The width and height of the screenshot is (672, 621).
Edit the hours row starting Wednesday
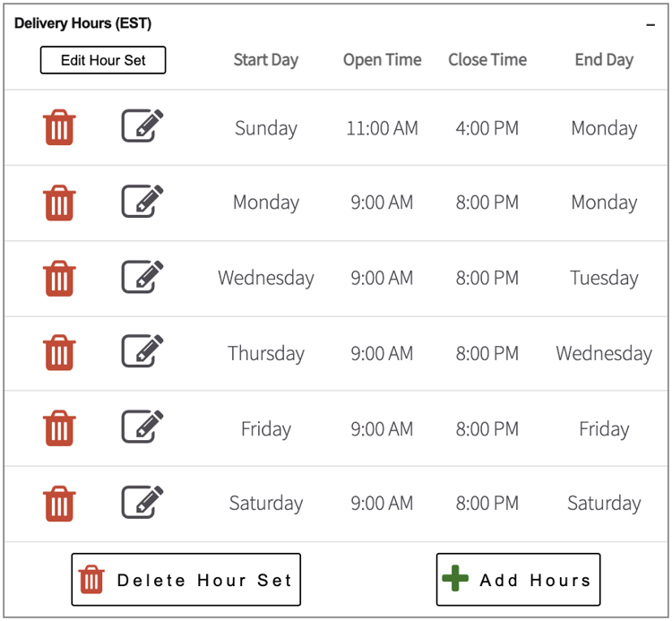142,276
